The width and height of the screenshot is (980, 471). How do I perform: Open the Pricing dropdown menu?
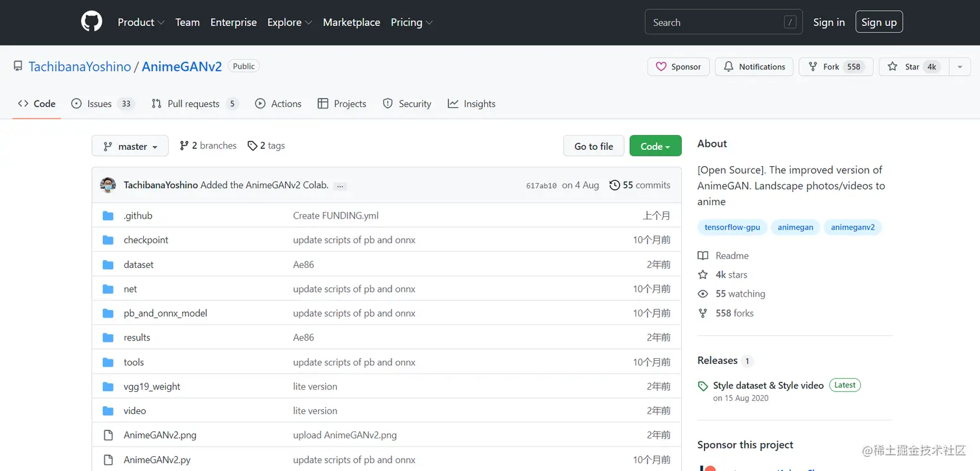[412, 22]
